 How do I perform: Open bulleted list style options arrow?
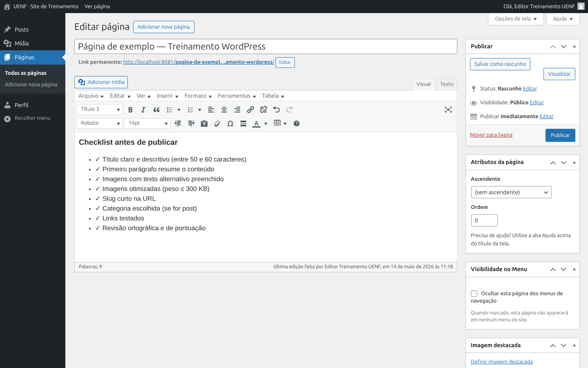click(x=179, y=110)
